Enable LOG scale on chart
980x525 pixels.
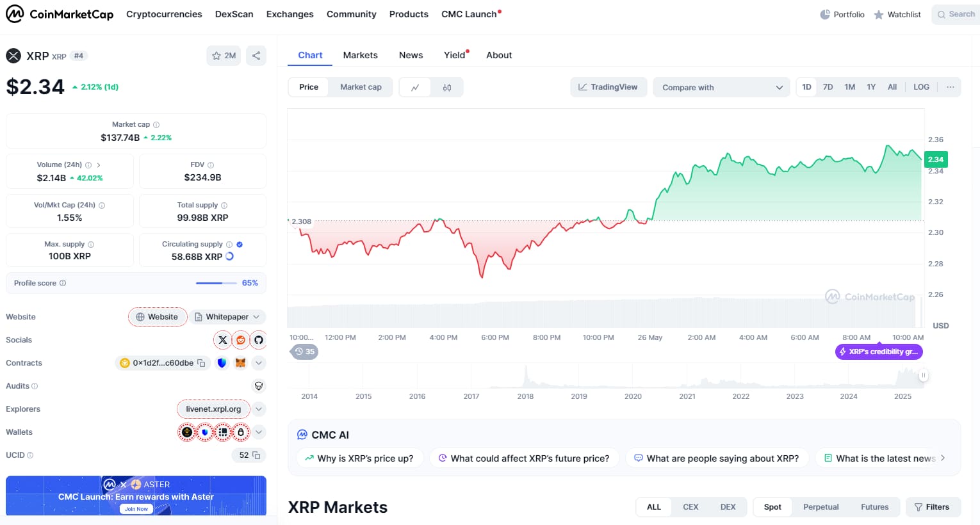point(921,87)
